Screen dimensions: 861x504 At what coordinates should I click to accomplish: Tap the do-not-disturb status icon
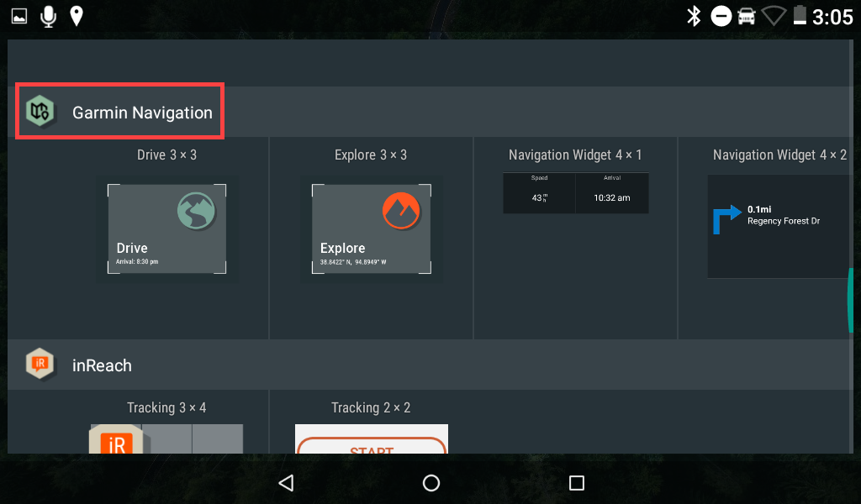(x=721, y=17)
